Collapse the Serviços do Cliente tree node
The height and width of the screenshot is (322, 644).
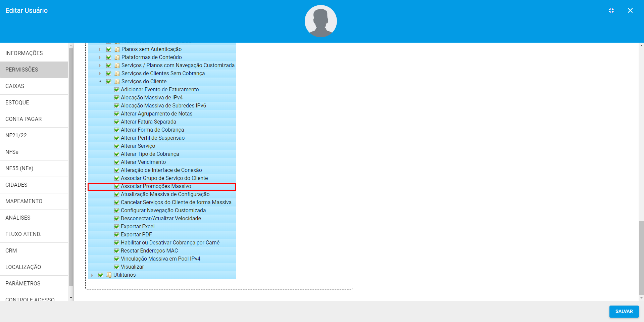100,82
